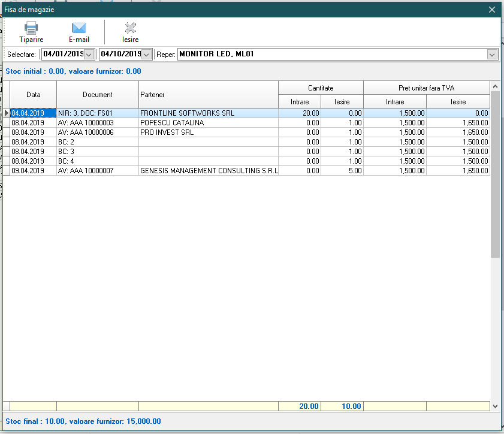Sort by the Document column header
The width and height of the screenshot is (504, 434).
[x=98, y=95]
